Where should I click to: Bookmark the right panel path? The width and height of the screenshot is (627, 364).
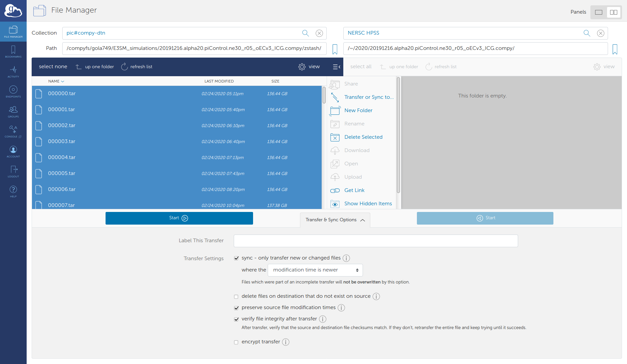click(x=615, y=49)
